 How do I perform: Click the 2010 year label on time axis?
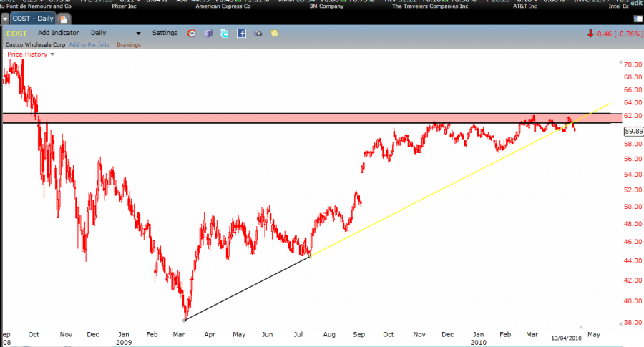pyautogui.click(x=479, y=342)
